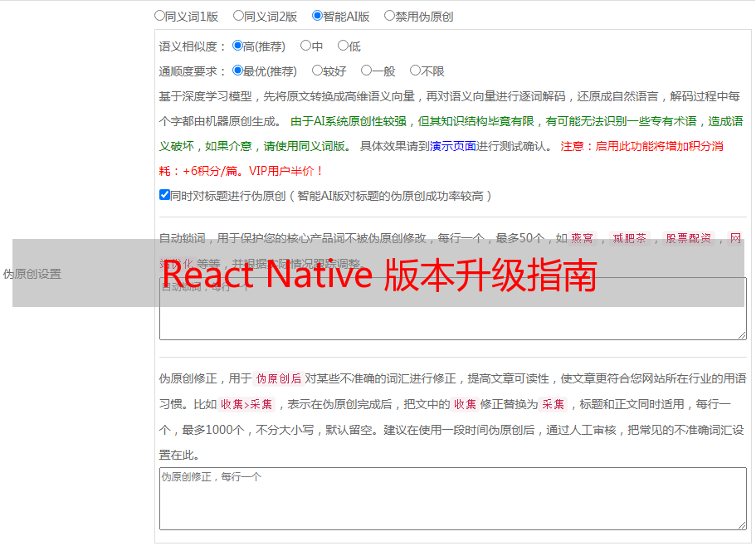This screenshot has height=546, width=756.
Task: Set 通顺度要求 to 最优(推荐)
Action: pyautogui.click(x=237, y=71)
